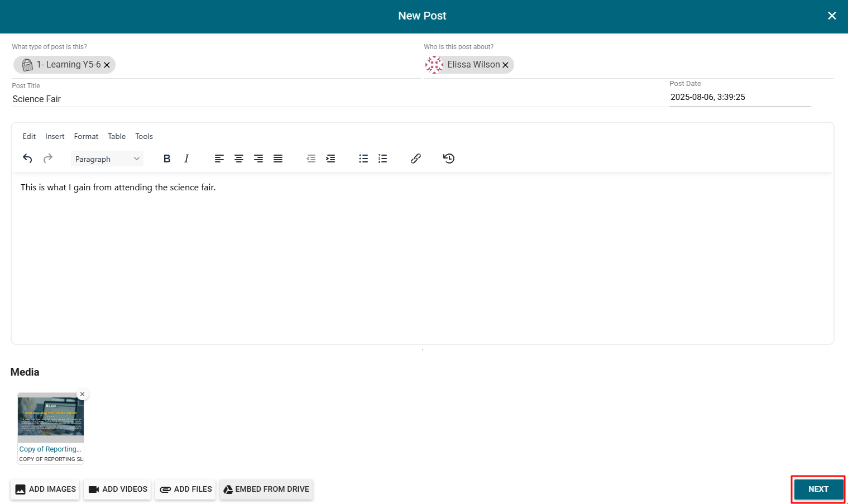Insert a numbered list

382,159
